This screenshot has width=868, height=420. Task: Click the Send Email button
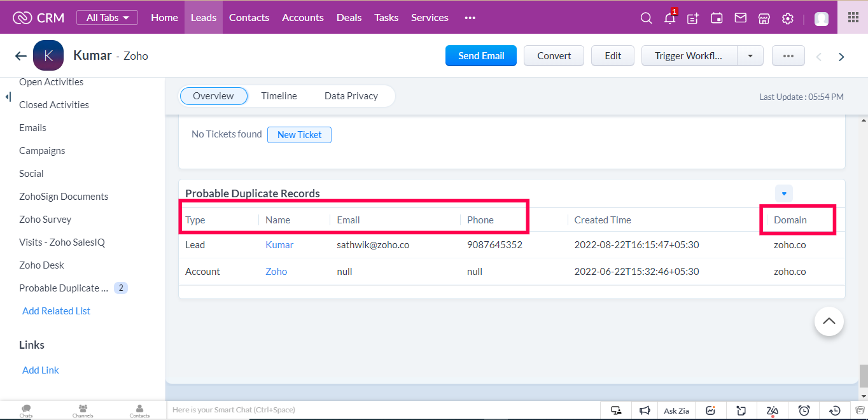[x=481, y=56]
